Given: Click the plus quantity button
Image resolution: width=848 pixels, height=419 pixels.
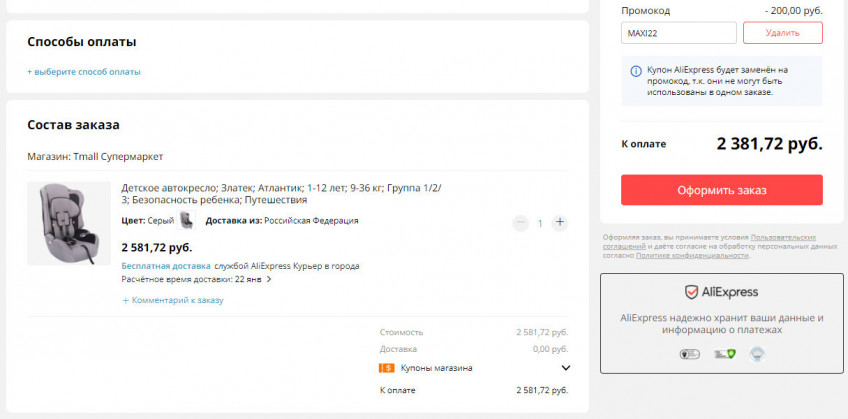Looking at the screenshot, I should [x=559, y=222].
